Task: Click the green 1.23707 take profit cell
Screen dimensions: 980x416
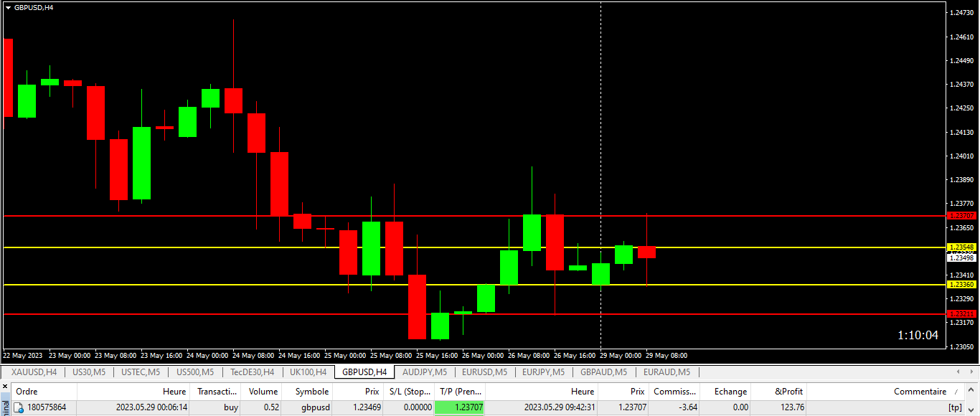Action: [x=460, y=407]
